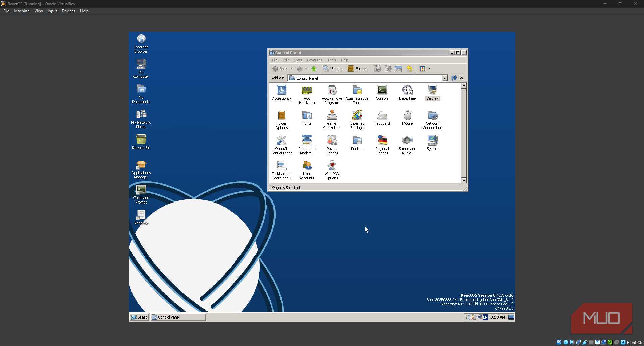
Task: Open Game Controllers applet
Action: click(332, 120)
